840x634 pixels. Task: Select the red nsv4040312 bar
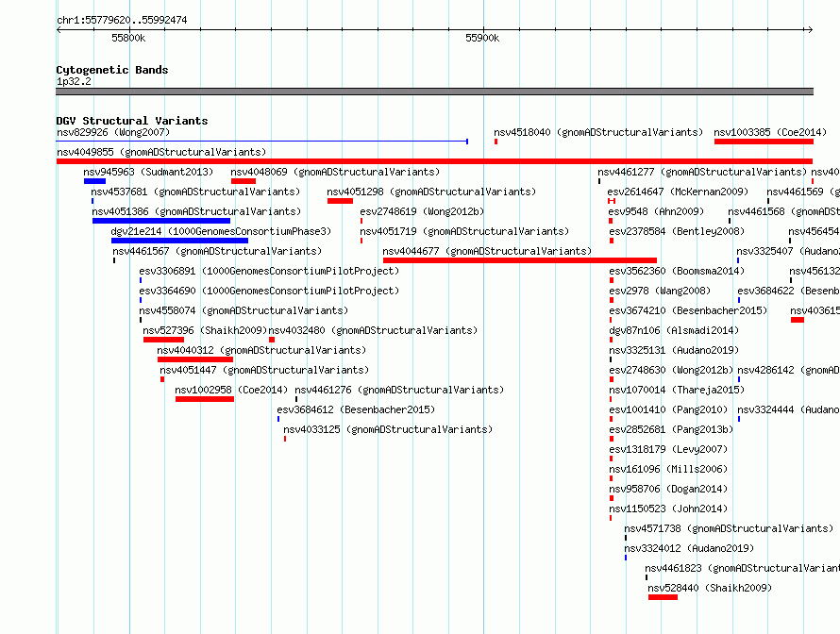(x=195, y=359)
